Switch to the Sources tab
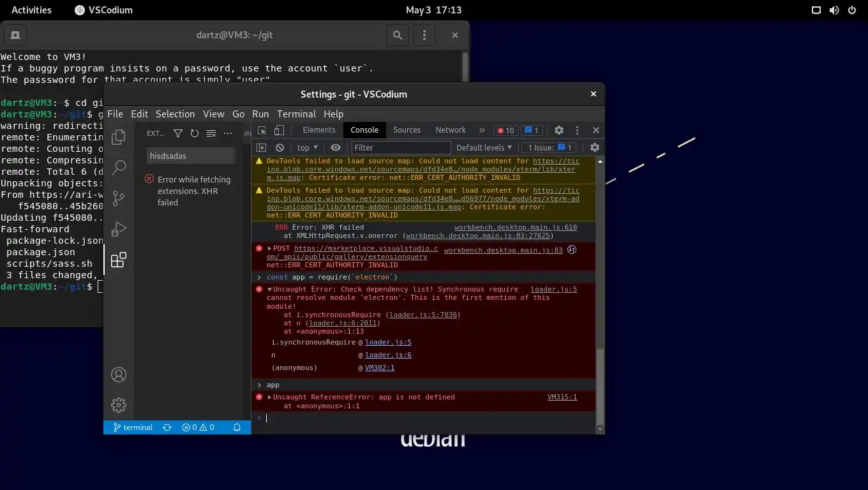The image size is (868, 490). [x=407, y=130]
